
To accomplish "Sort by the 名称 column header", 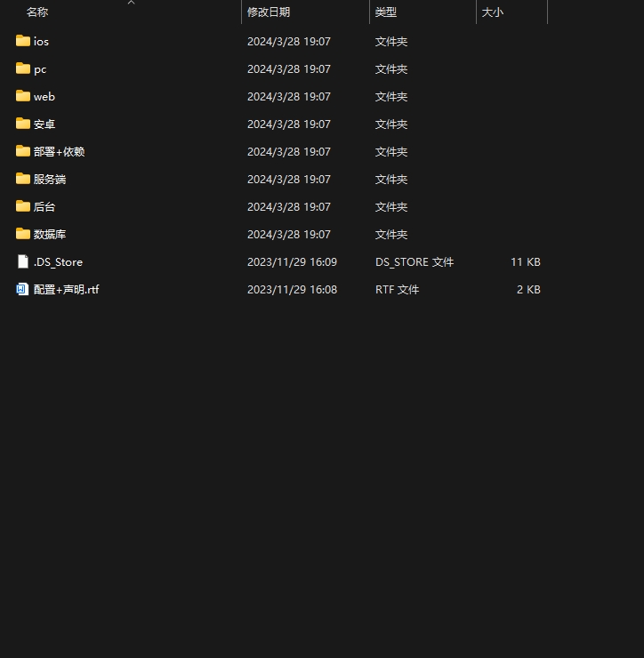I will pyautogui.click(x=37, y=12).
